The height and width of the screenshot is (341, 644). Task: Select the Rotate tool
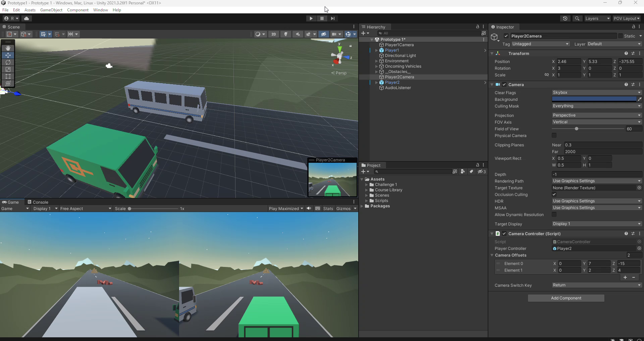pos(8,62)
